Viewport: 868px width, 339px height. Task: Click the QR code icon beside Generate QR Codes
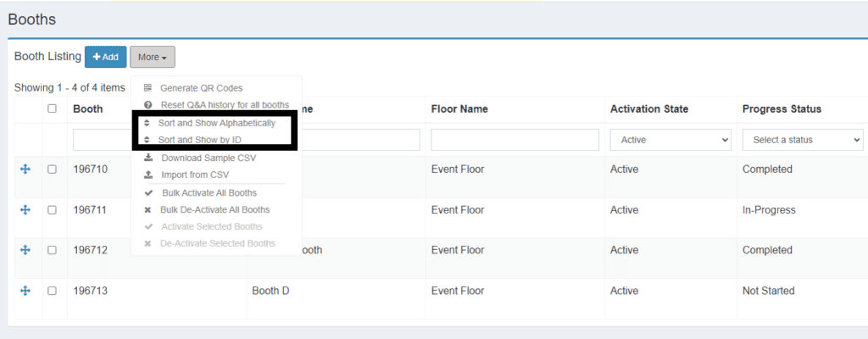[x=147, y=88]
